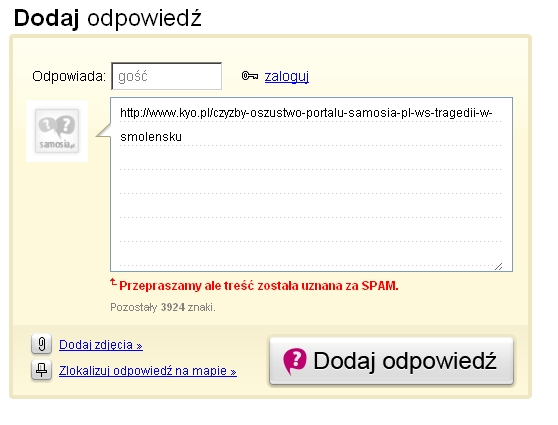Open the zaloguj login link
Screen dimensions: 558x425
coord(287,76)
